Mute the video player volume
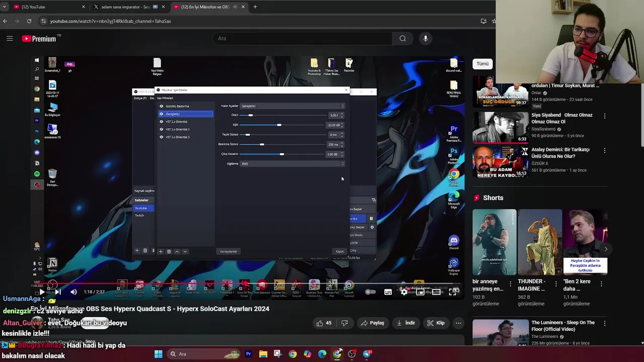 [x=74, y=292]
